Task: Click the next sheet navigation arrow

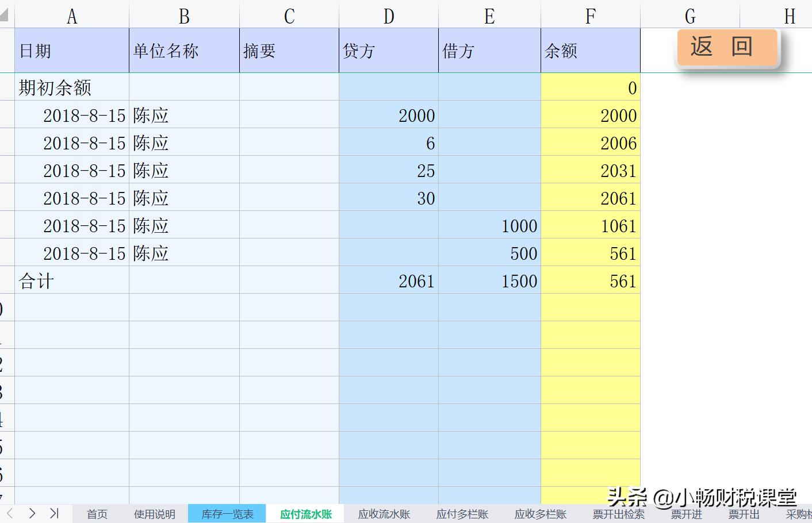Action: 32,514
